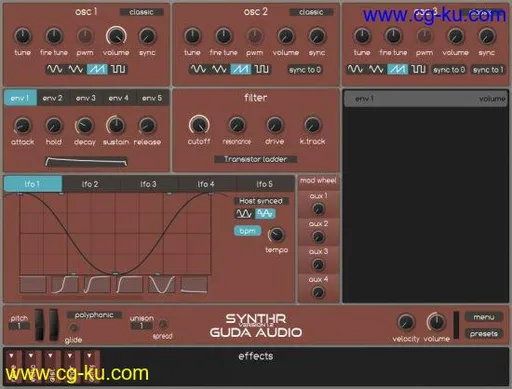The width and height of the screenshot is (512, 389).
Task: Click the filter cutoff knob
Action: pos(199,125)
